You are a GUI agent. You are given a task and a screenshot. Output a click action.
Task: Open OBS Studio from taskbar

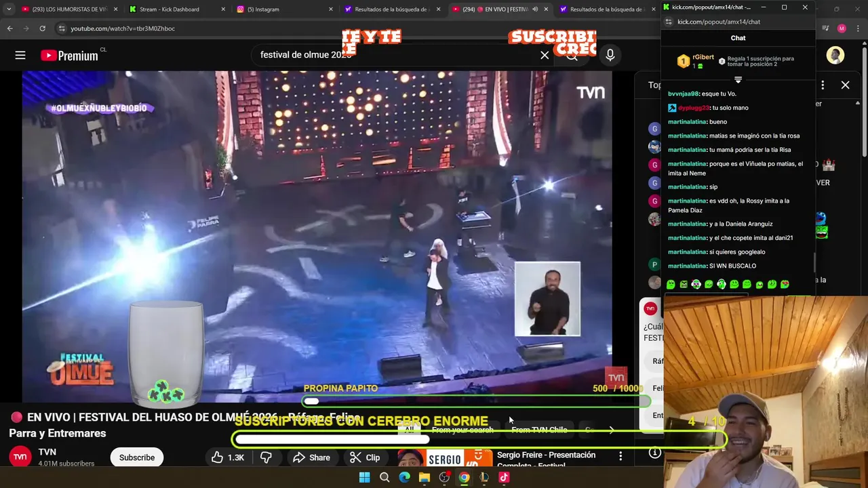point(444,477)
